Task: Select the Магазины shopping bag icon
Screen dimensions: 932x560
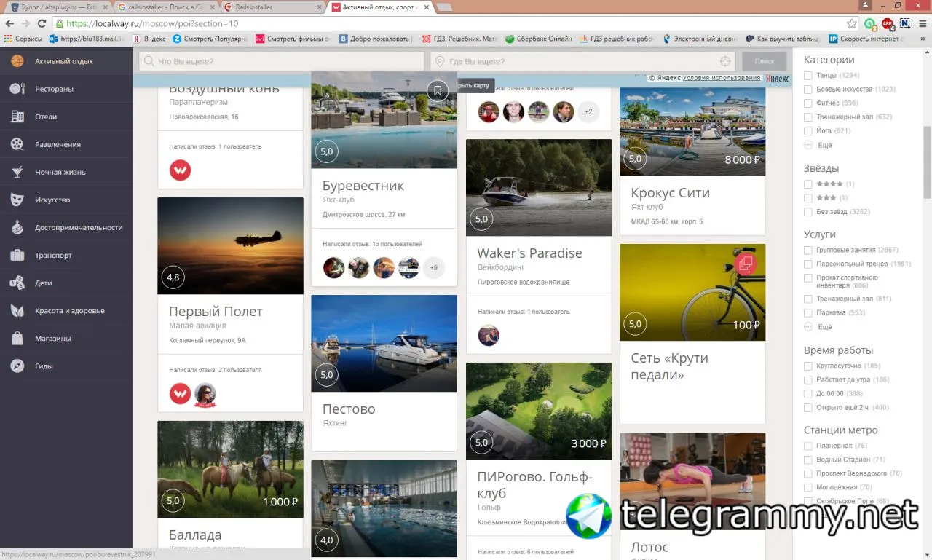Action: 17,338
